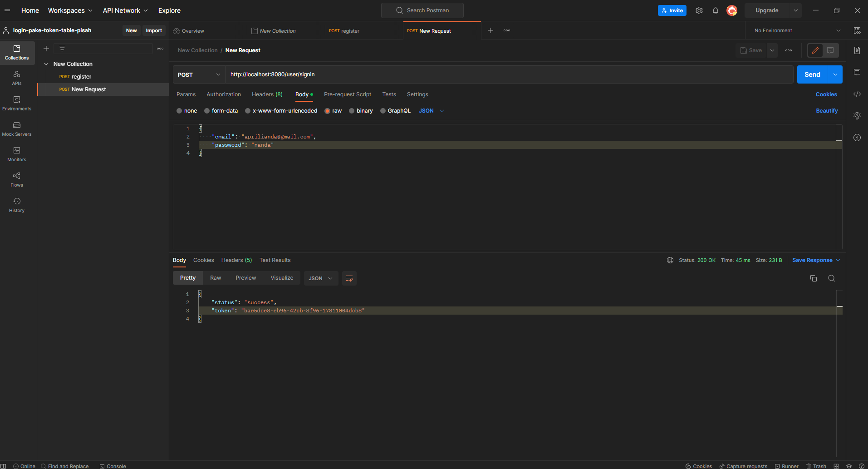This screenshot has width=868, height=469.
Task: Click the request URL field
Action: tap(509, 74)
